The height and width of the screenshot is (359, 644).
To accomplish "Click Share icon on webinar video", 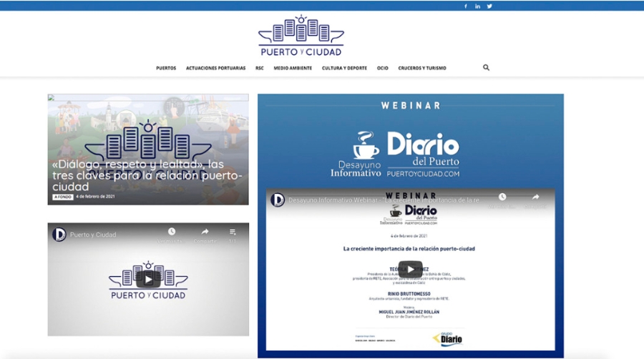I will [x=535, y=197].
